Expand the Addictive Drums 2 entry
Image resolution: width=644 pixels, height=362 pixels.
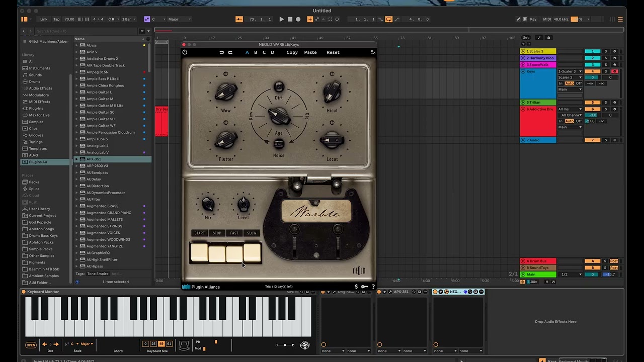tap(77, 59)
